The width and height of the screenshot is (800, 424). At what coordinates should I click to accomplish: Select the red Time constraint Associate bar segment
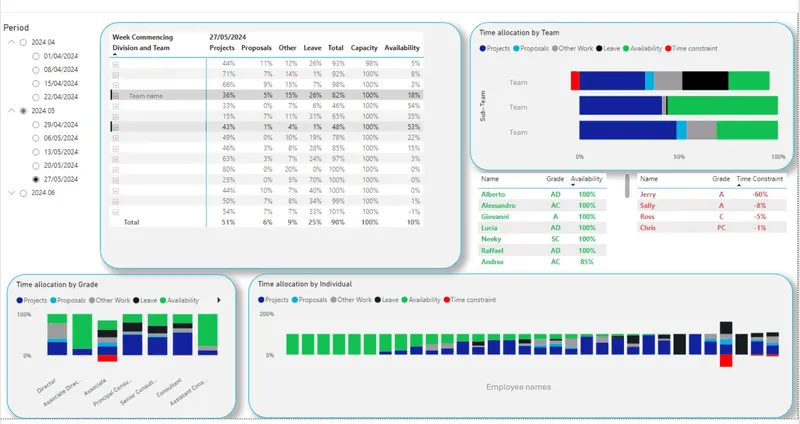(x=107, y=358)
